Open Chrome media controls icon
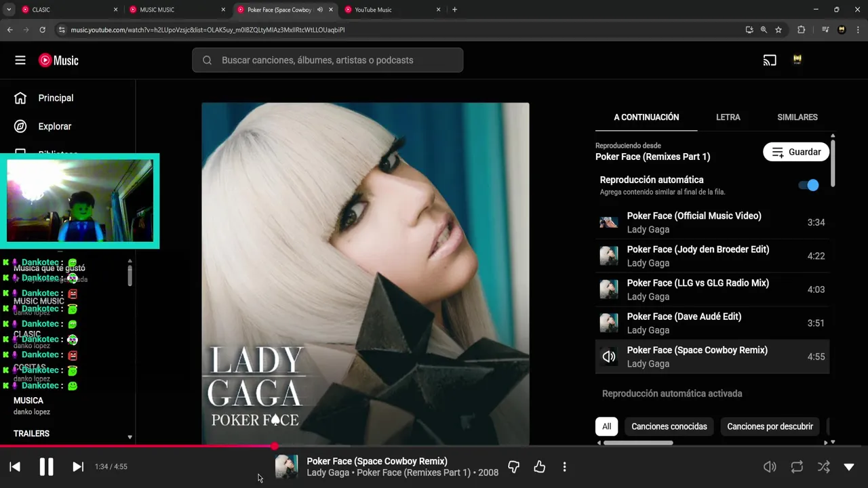The image size is (868, 488). pos(825,30)
